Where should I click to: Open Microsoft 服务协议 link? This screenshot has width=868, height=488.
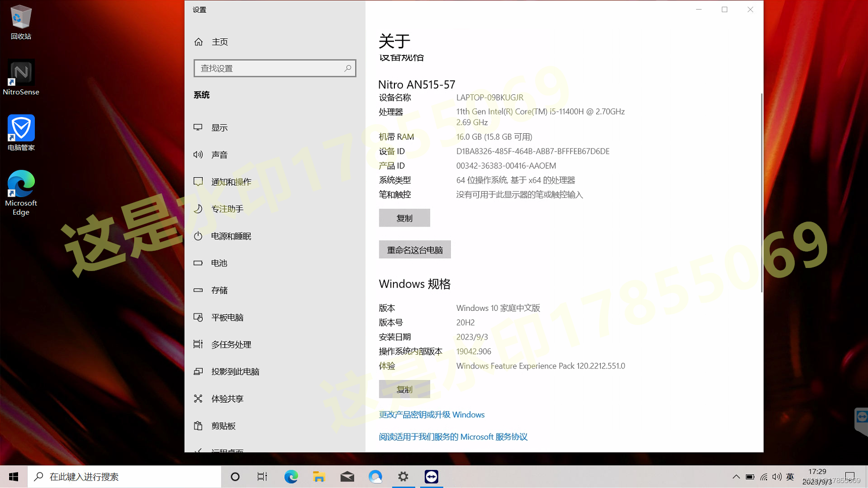point(453,437)
